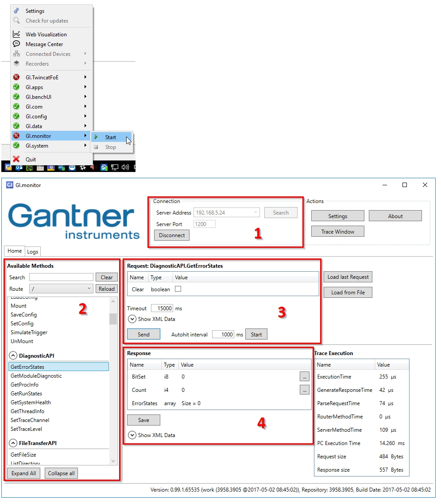Screen dimensions: 441x504
Task: Open Web Visualization via its chart icon
Action: [16, 34]
